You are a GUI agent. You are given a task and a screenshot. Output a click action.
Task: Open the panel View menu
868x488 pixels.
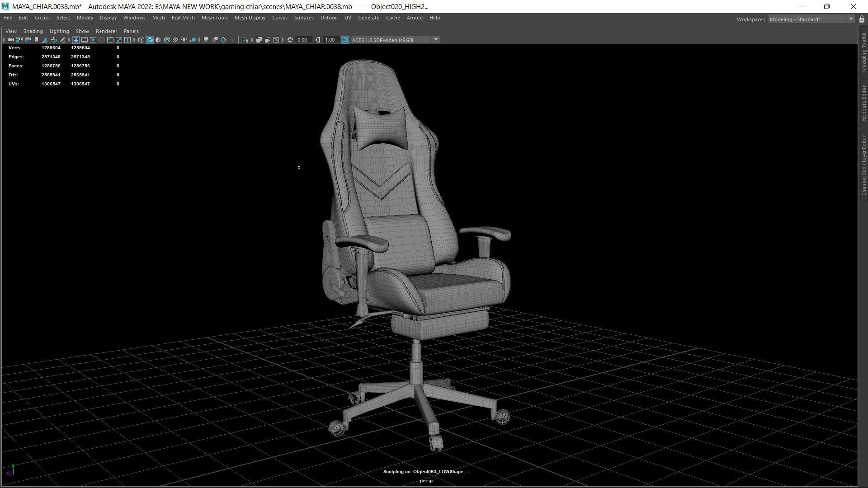[x=11, y=31]
